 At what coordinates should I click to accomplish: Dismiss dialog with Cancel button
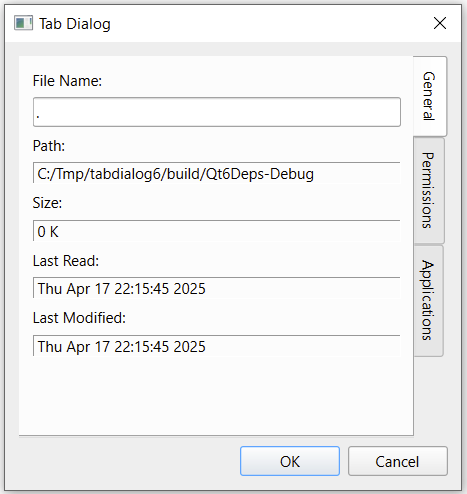click(397, 461)
